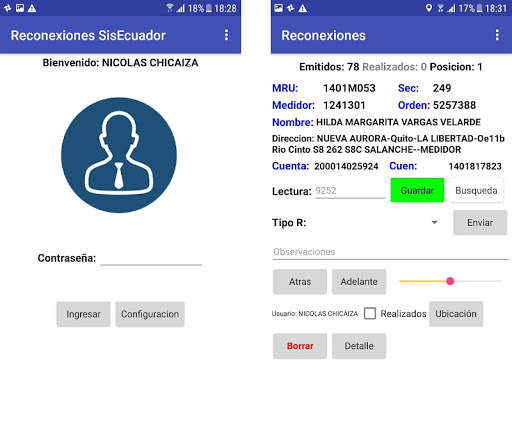Image resolution: width=512 pixels, height=429 pixels.
Task: Click the Ingresar button
Action: pyautogui.click(x=83, y=314)
